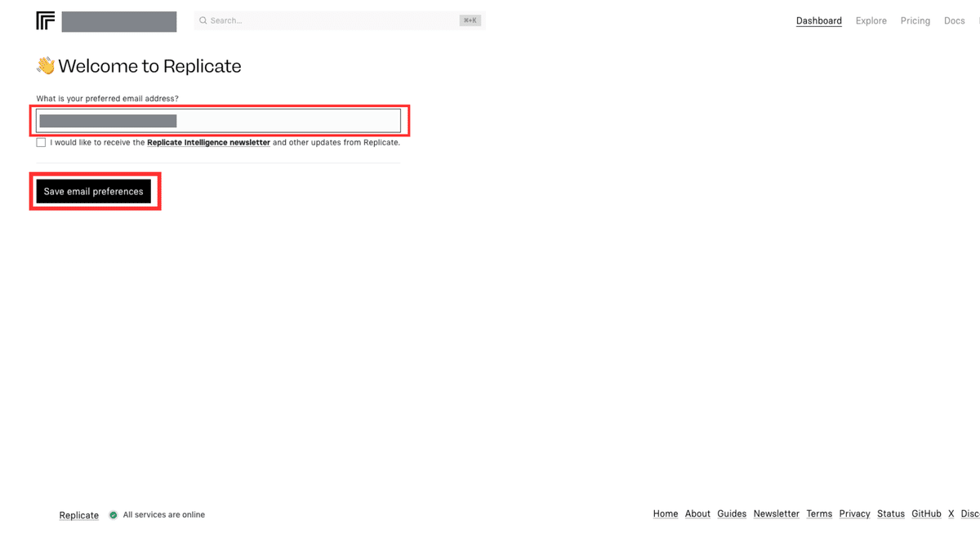Viewport: 980px width, 551px height.
Task: Click the waving hand emoji
Action: pos(46,66)
